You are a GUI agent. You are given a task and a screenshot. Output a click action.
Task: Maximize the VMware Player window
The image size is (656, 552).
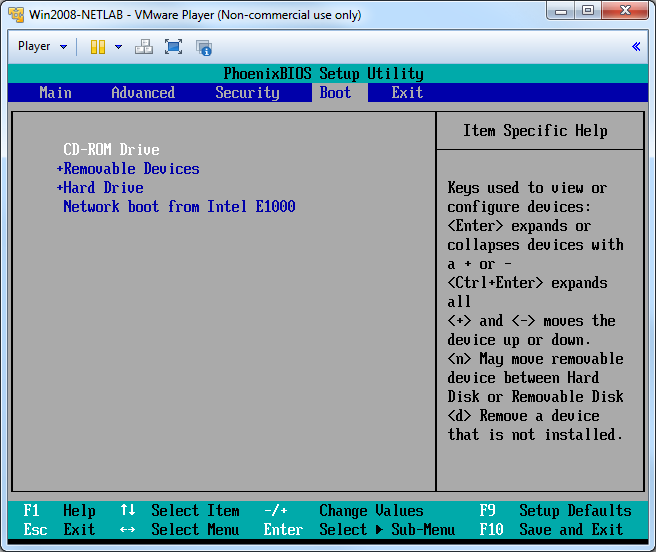pos(588,10)
